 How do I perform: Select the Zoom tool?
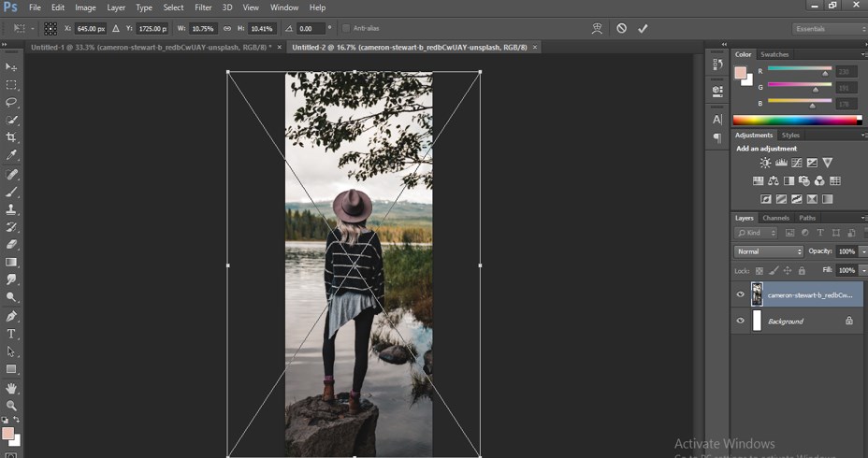(11, 406)
